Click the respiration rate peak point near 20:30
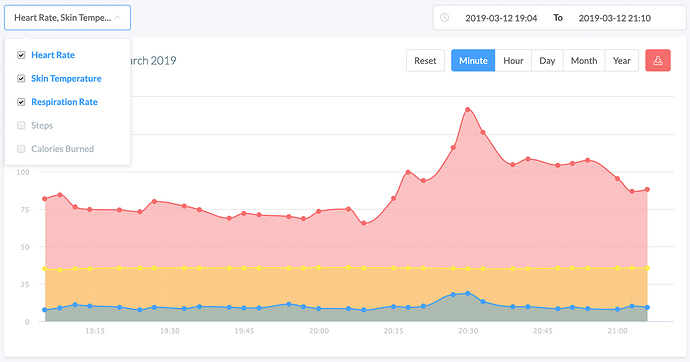 coord(468,293)
